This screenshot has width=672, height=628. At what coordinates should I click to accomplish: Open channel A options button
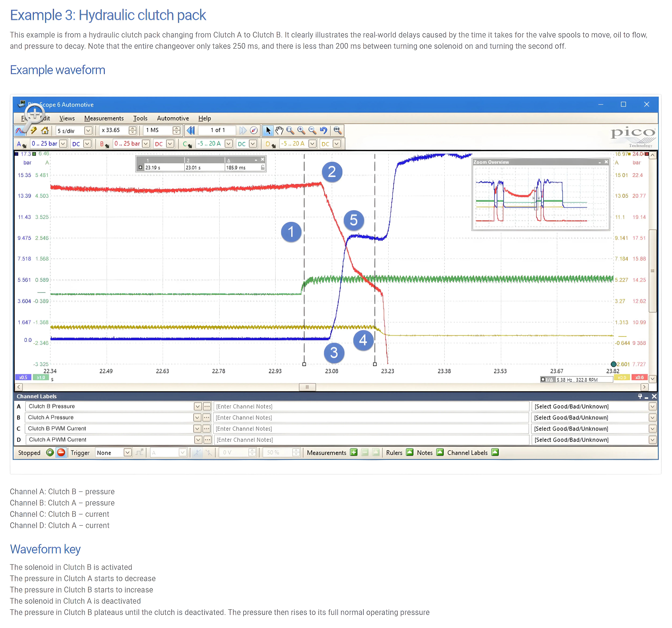pos(21,144)
